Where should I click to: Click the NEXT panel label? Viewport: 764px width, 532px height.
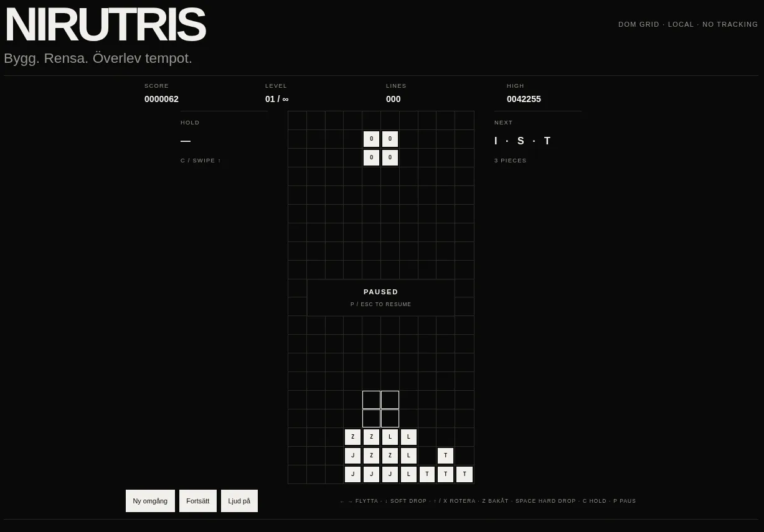(x=504, y=123)
